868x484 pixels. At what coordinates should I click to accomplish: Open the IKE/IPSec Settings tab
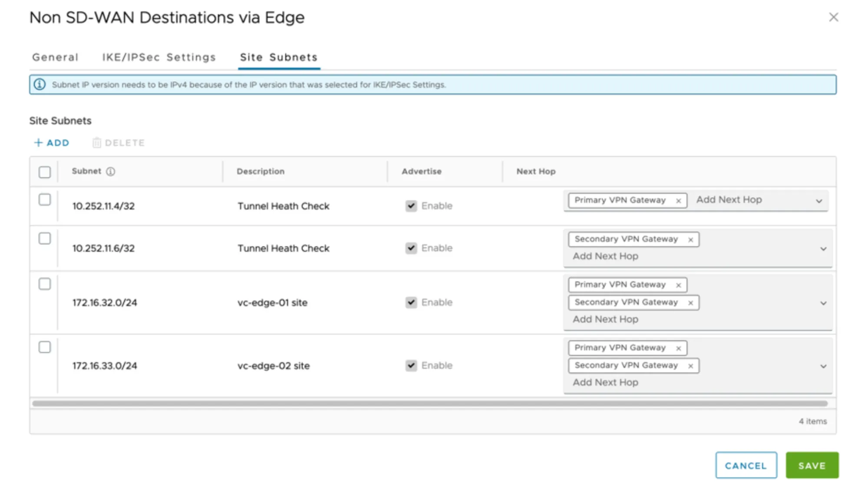pyautogui.click(x=159, y=57)
